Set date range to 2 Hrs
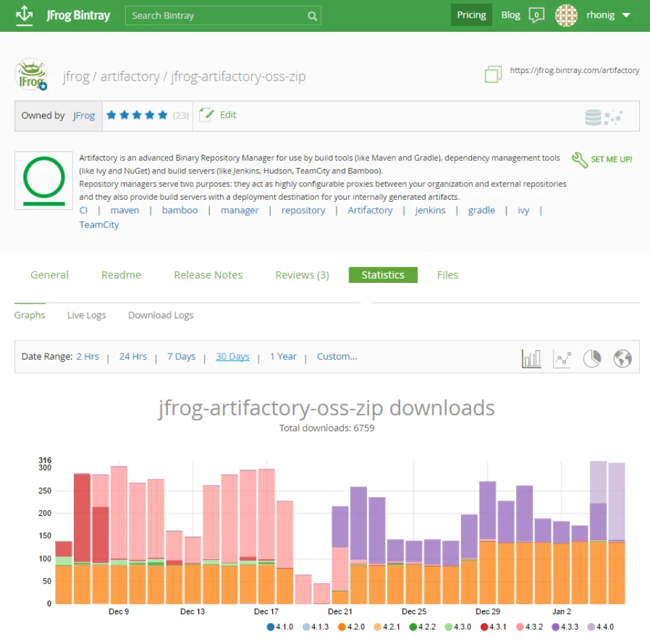The width and height of the screenshot is (650, 644). pyautogui.click(x=87, y=356)
